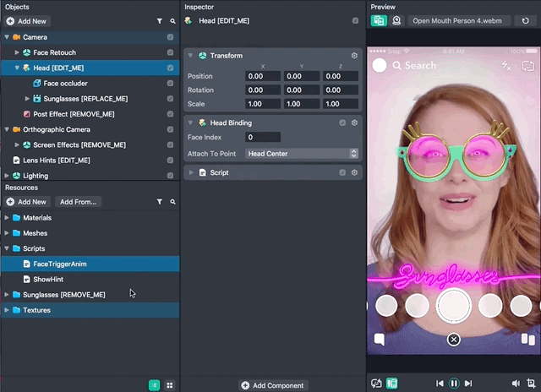
Task: Switch Resources panel to grid view
Action: pyautogui.click(x=170, y=385)
